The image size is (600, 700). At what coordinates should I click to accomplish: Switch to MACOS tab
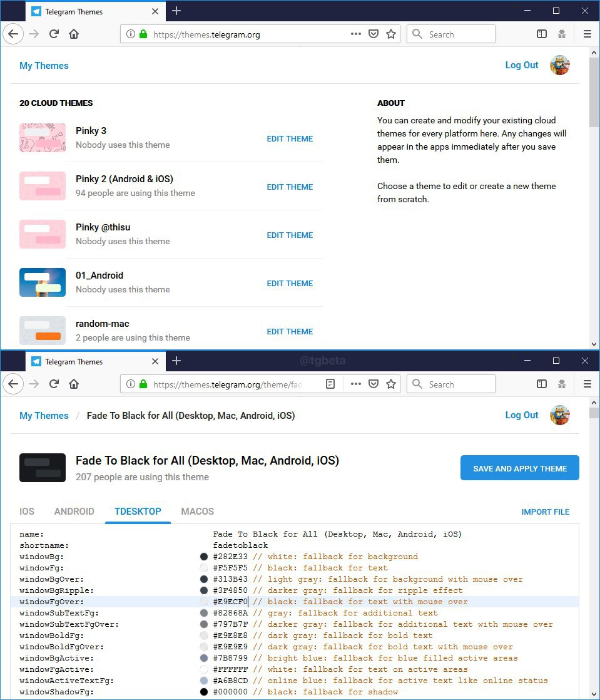coord(198,512)
